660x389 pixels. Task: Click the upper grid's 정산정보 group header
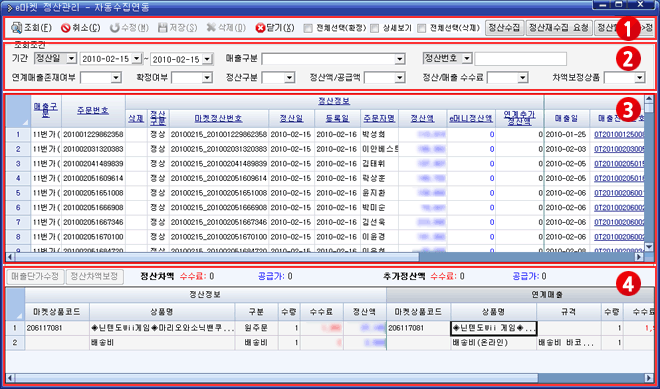(x=334, y=101)
